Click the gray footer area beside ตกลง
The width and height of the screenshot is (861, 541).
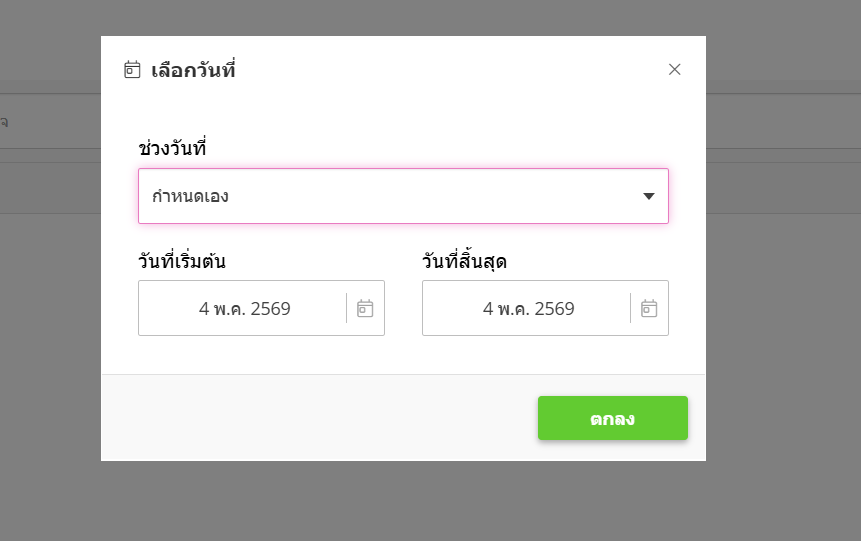coord(318,418)
